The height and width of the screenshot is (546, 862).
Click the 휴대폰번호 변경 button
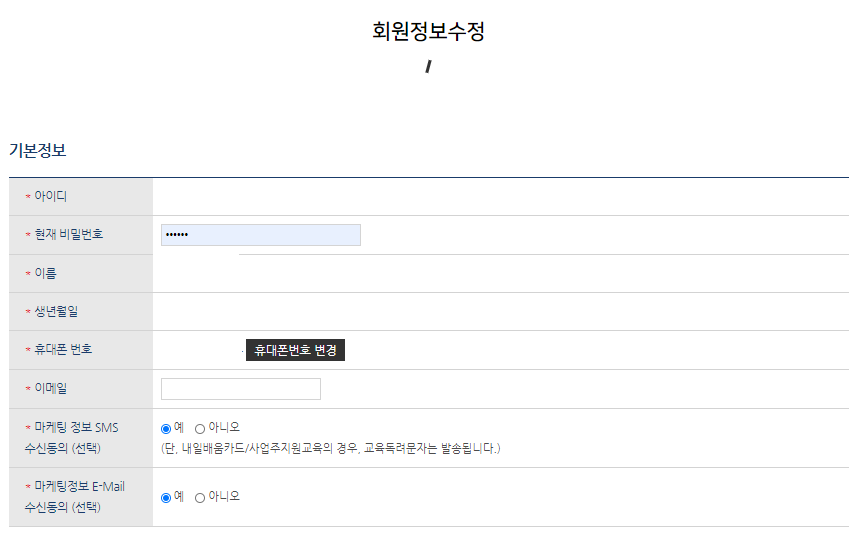pyautogui.click(x=295, y=350)
